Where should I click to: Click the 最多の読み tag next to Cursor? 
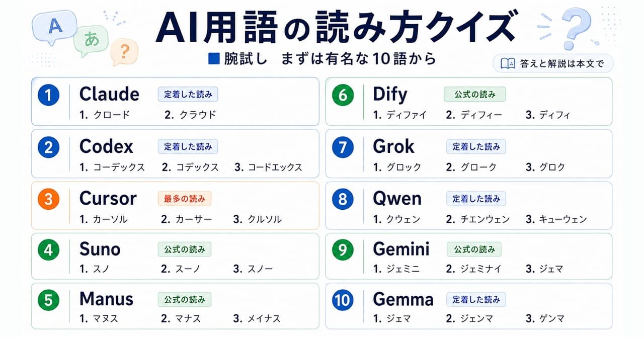[185, 199]
